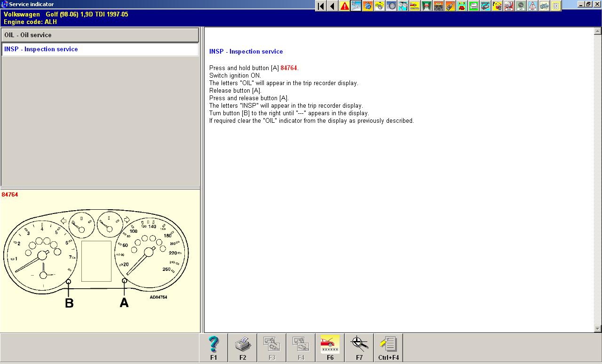
Task: Open the question-mark car fault icon
Action: point(497,6)
